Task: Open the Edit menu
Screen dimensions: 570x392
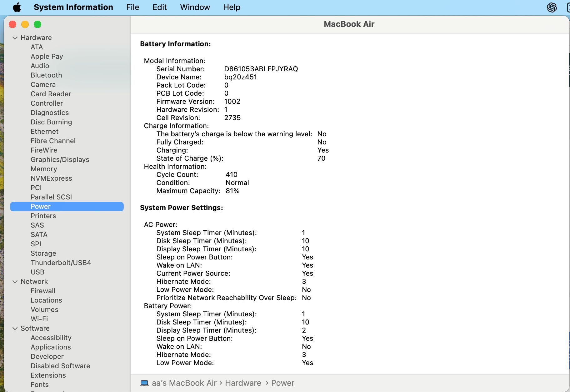Action: point(159,7)
